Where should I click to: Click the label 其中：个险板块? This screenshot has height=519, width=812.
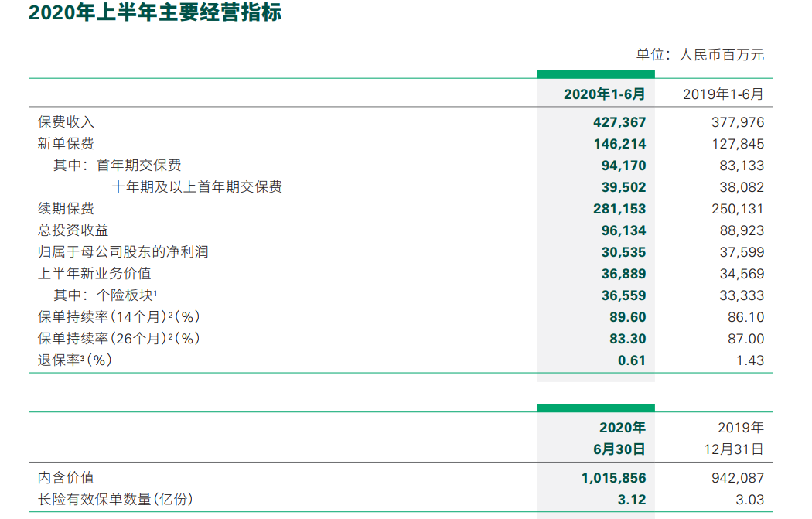coord(105,295)
